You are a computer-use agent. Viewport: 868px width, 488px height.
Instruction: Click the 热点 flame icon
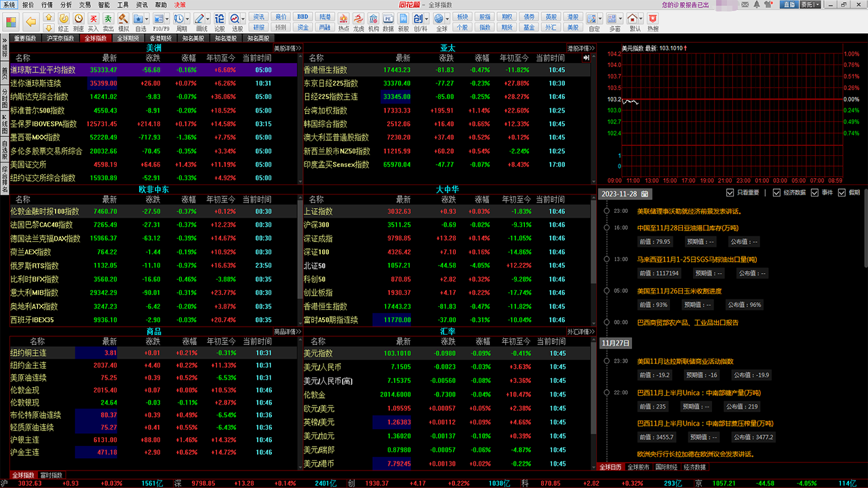343,22
